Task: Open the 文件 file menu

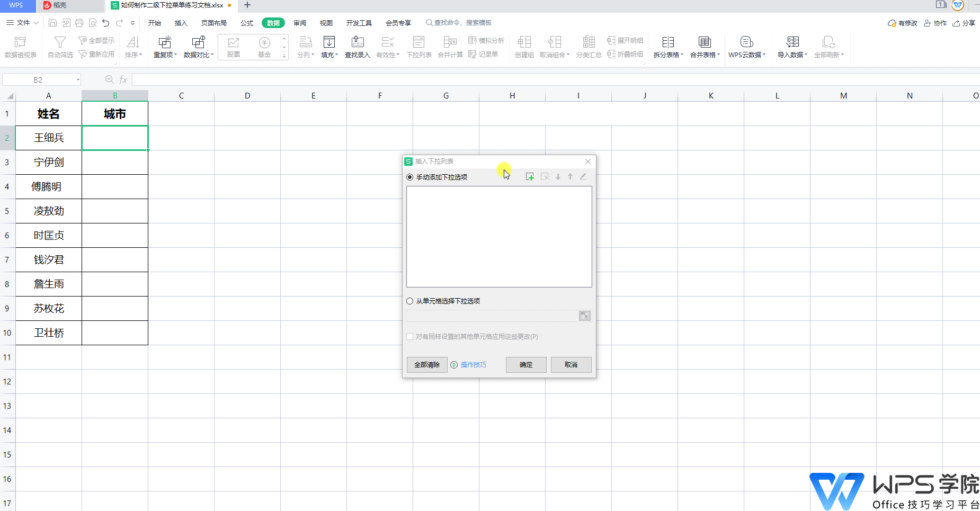Action: pyautogui.click(x=23, y=23)
